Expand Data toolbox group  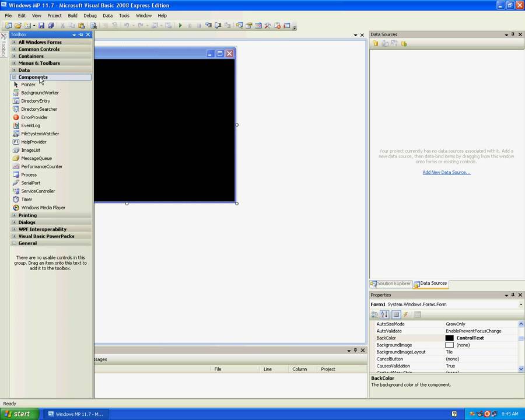click(14, 70)
